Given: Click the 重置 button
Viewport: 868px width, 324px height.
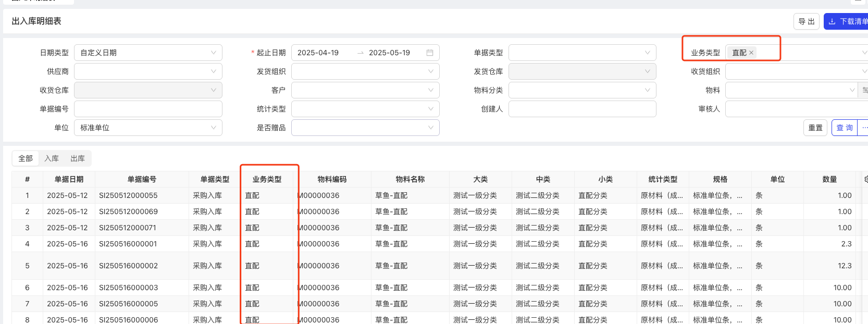Looking at the screenshot, I should point(815,128).
